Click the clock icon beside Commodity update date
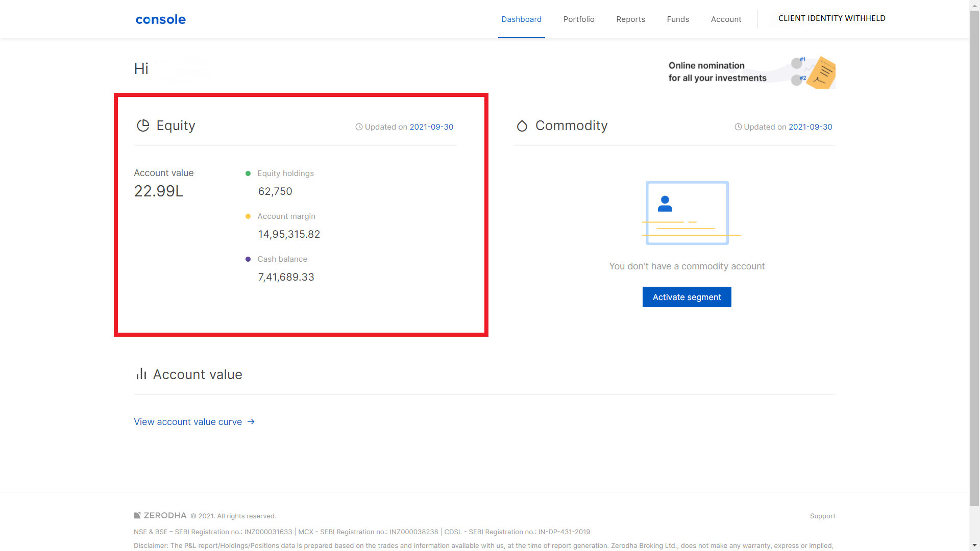 [738, 127]
